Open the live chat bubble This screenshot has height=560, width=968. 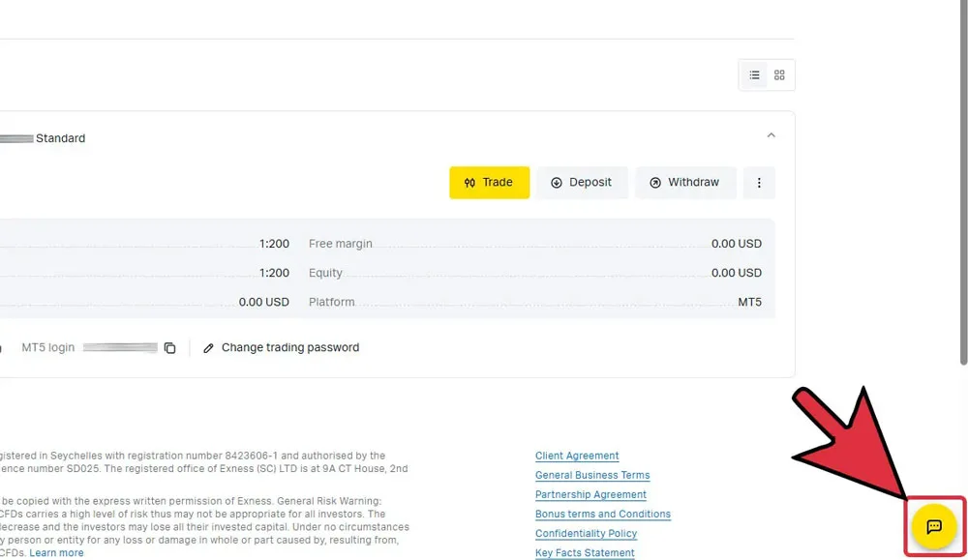934,526
